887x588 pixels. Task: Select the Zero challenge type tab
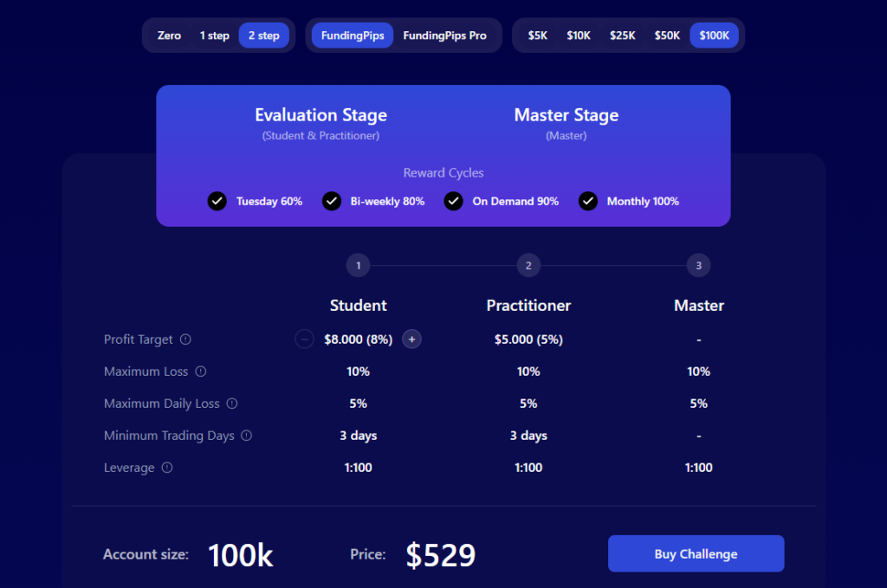[x=169, y=36]
